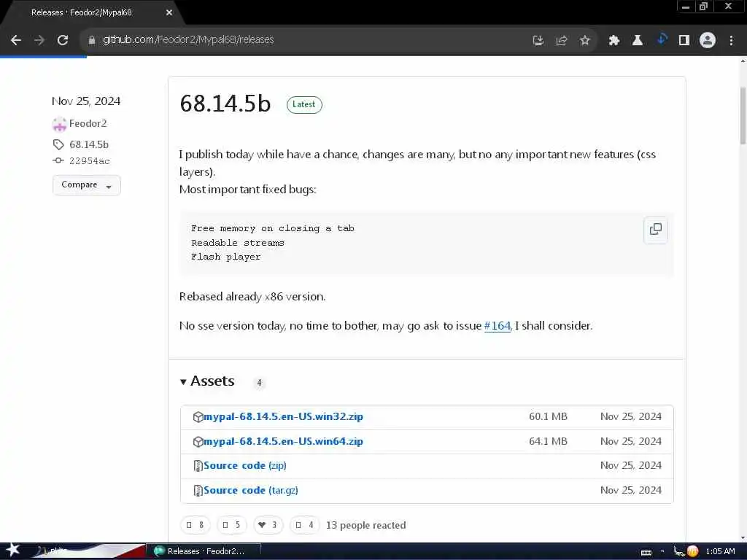Close the Releases Feodor2/Mypal68 tab
Viewport: 747px width, 560px height.
coord(169,13)
